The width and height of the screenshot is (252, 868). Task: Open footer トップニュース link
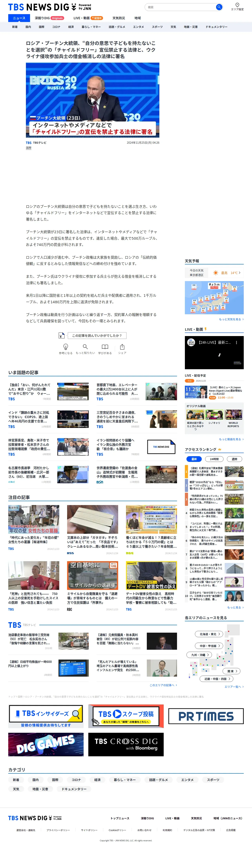[120, 818]
